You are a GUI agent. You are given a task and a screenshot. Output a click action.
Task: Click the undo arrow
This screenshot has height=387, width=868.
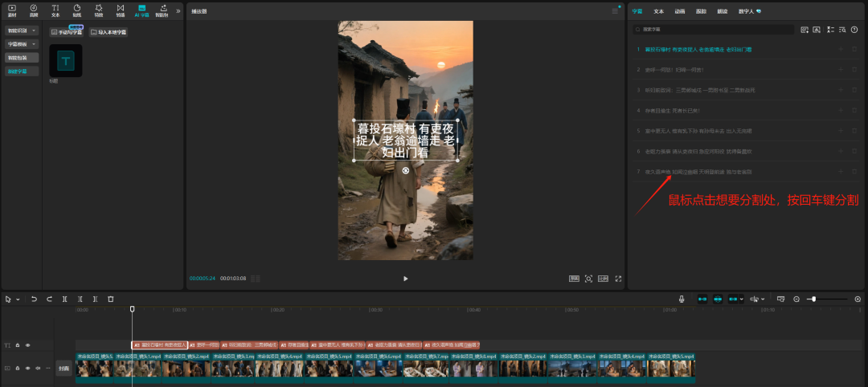35,299
